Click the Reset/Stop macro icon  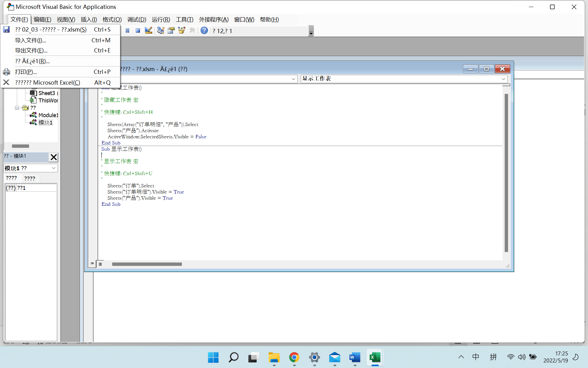pos(138,30)
